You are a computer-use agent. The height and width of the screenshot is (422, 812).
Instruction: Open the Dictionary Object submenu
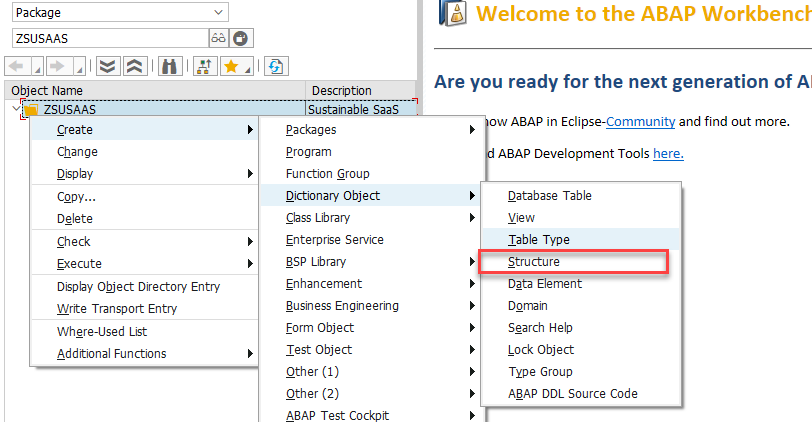371,196
